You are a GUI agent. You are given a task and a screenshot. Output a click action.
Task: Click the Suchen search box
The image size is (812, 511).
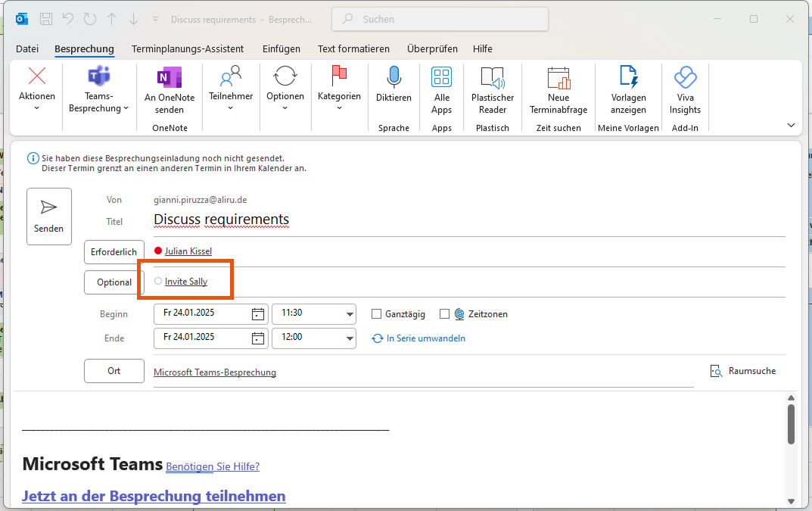point(440,19)
